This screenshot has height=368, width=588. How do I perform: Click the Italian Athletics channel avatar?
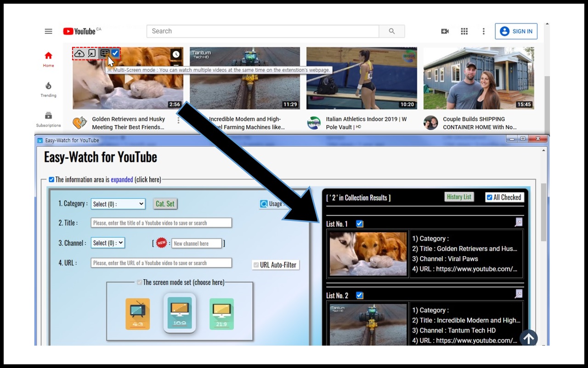(x=314, y=123)
